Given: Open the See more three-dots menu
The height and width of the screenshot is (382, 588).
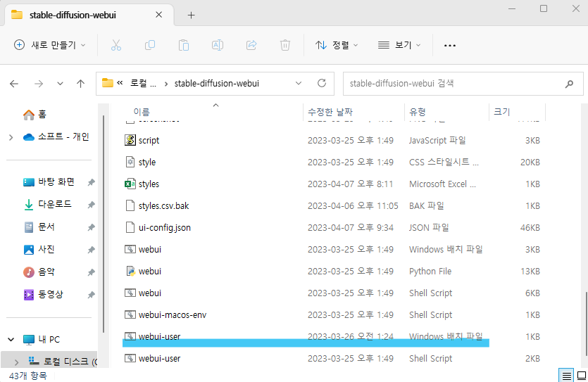Looking at the screenshot, I should (x=449, y=45).
